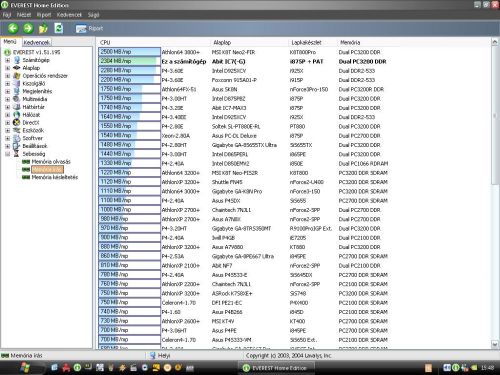Image resolution: width=500 pixels, height=375 pixels.
Task: Sort by the Alaplap column header
Action: coord(250,42)
